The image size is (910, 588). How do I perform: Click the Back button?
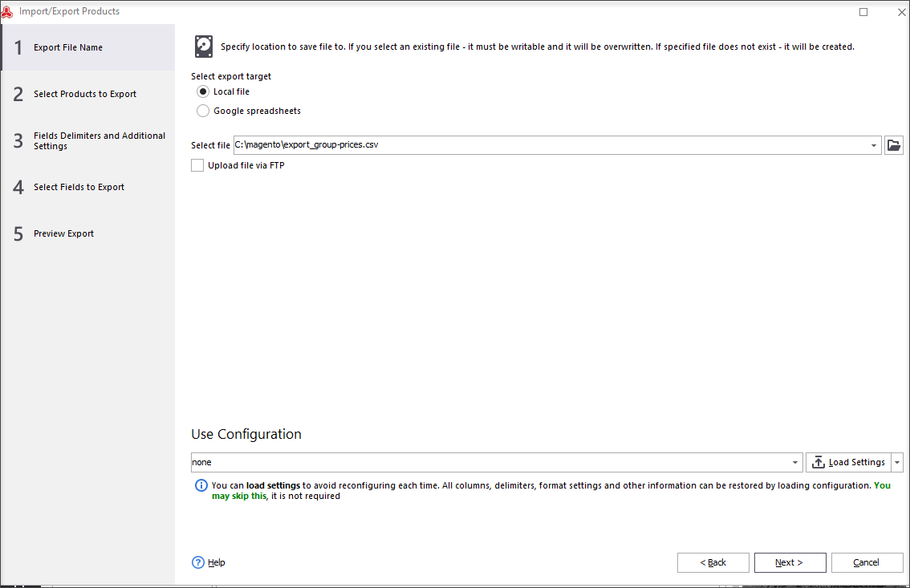tap(713, 562)
